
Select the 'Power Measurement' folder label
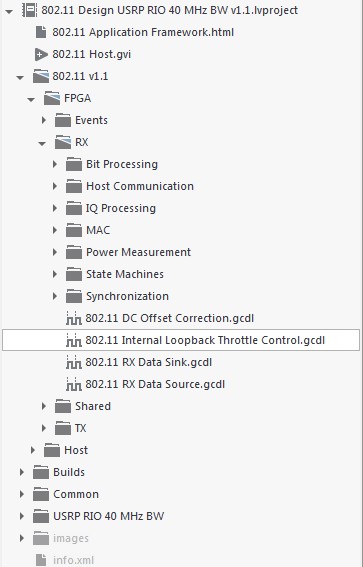(x=138, y=252)
